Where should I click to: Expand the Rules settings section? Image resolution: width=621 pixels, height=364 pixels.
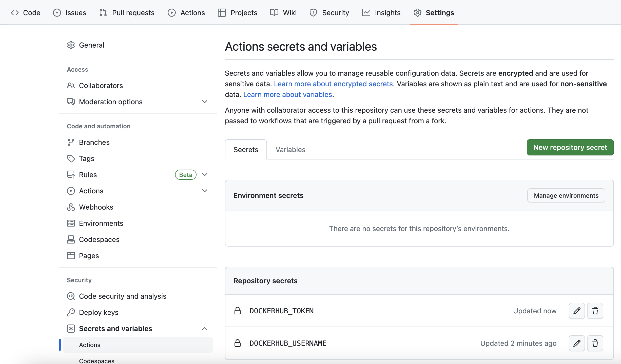[205, 174]
